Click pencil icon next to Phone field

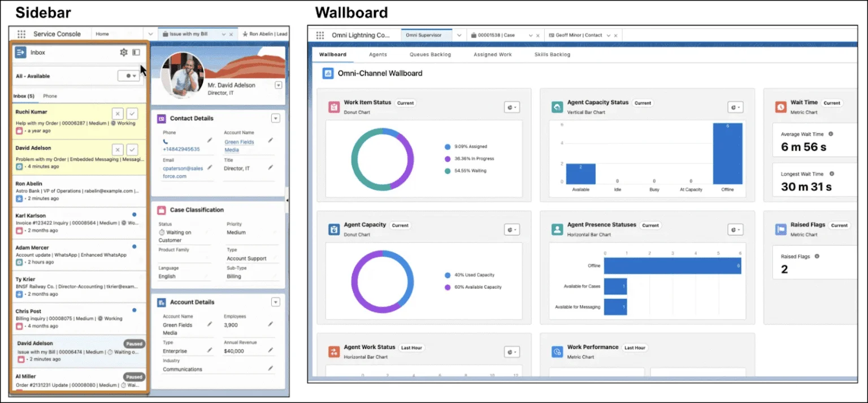pyautogui.click(x=210, y=140)
